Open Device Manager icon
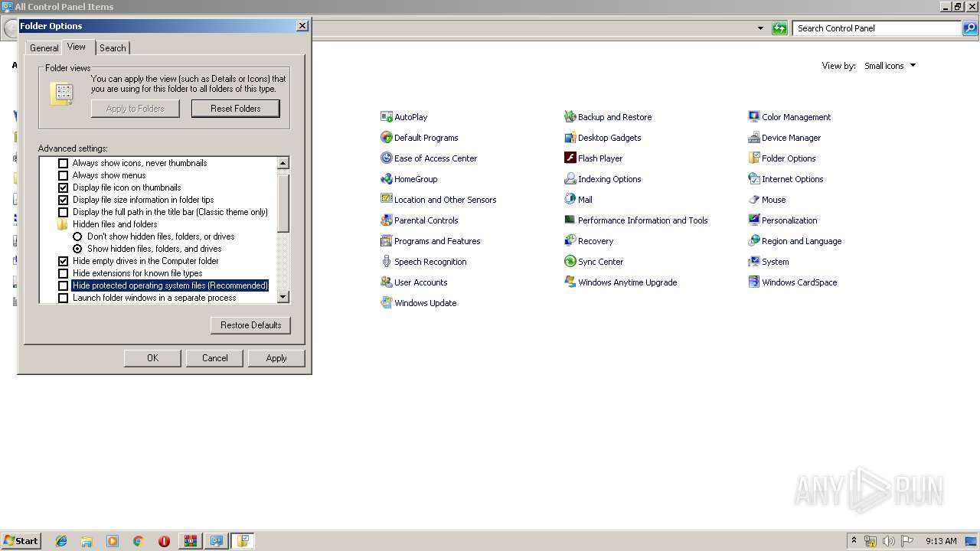 (753, 138)
